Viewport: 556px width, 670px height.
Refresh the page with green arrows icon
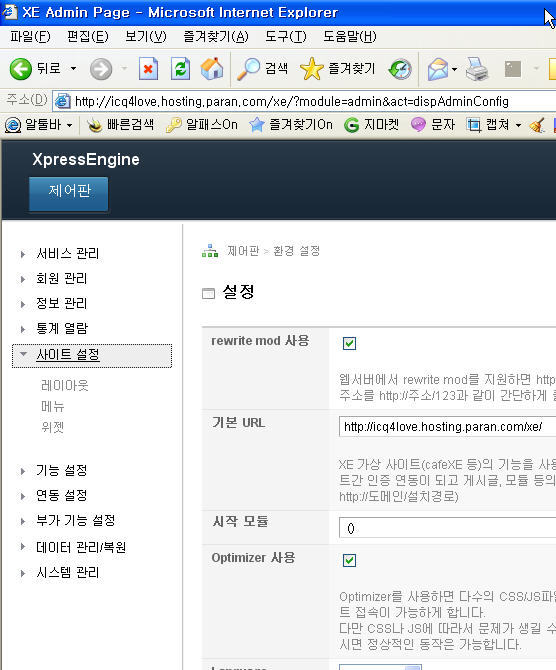coord(180,69)
